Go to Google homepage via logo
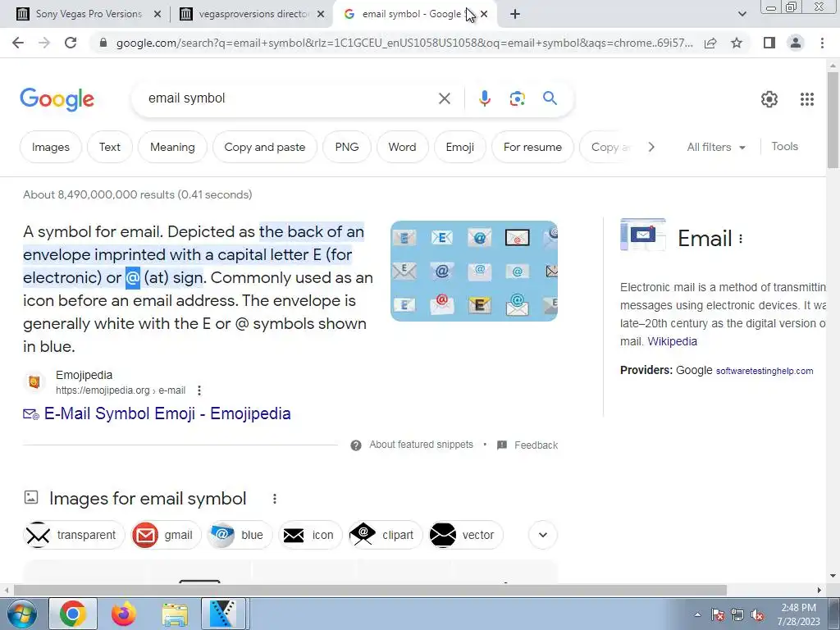Viewport: 840px width, 630px height. (57, 99)
